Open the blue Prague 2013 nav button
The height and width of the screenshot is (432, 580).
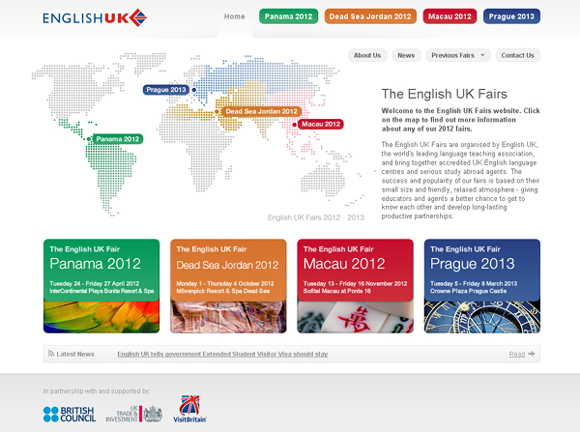pyautogui.click(x=512, y=17)
